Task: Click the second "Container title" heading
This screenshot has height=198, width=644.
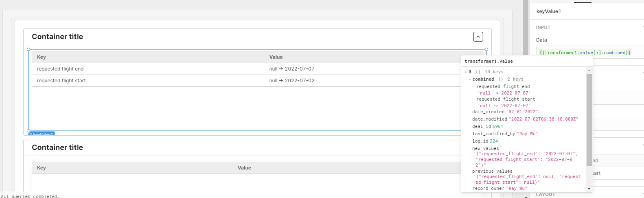Action: [x=57, y=147]
